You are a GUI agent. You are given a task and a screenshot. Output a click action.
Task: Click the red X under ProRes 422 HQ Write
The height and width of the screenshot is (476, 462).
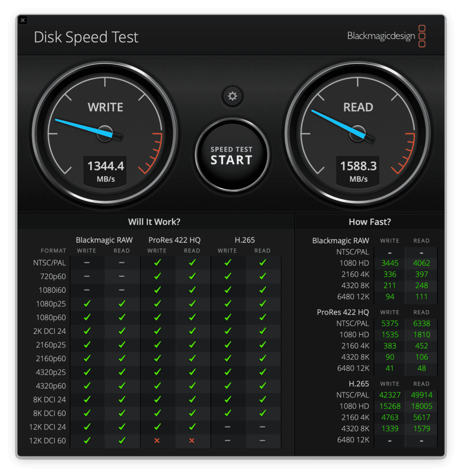[x=157, y=440]
